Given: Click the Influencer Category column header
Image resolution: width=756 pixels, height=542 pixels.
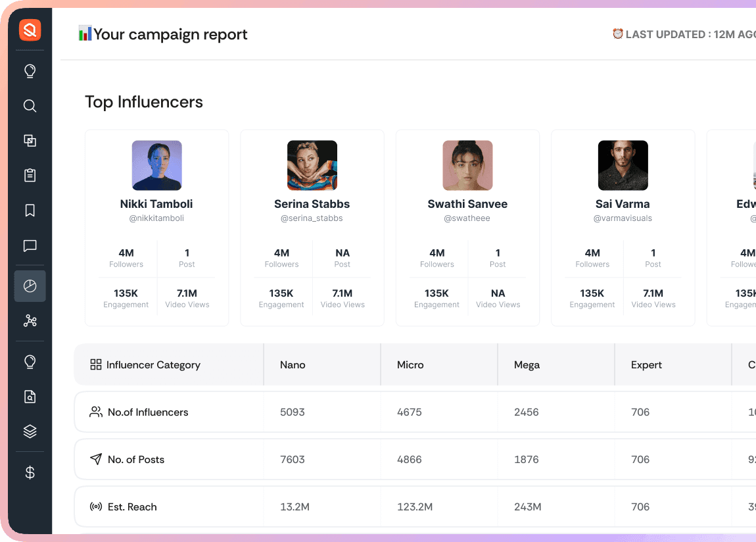Looking at the screenshot, I should 153,365.
